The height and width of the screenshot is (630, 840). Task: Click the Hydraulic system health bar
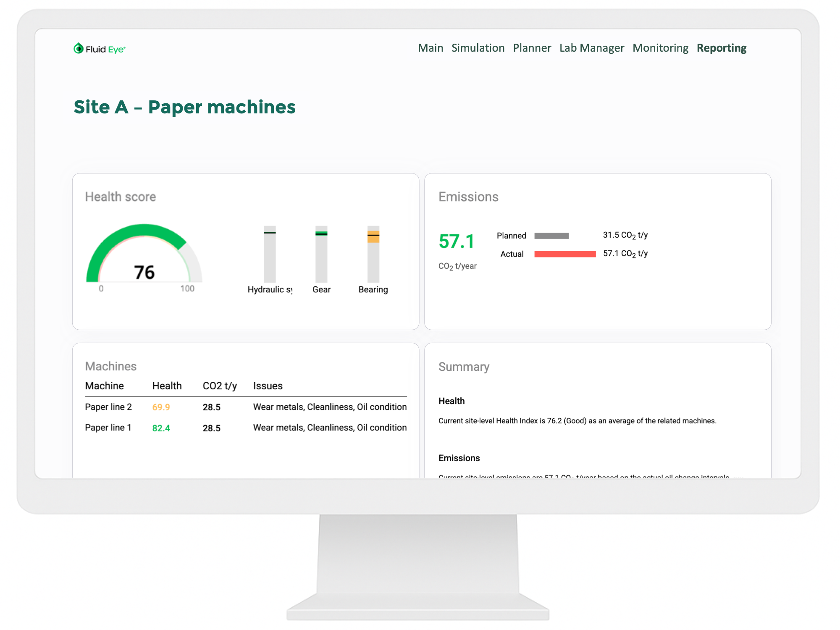click(270, 255)
